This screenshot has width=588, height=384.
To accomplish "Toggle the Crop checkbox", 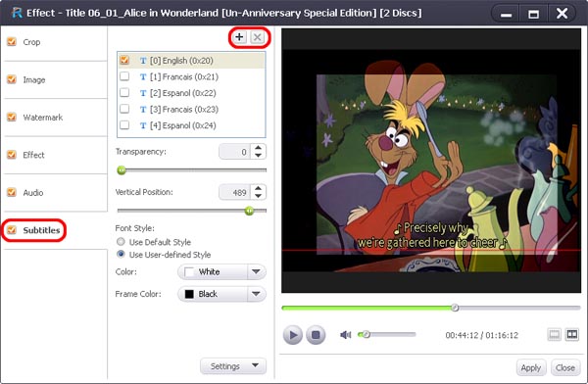I will [x=12, y=41].
